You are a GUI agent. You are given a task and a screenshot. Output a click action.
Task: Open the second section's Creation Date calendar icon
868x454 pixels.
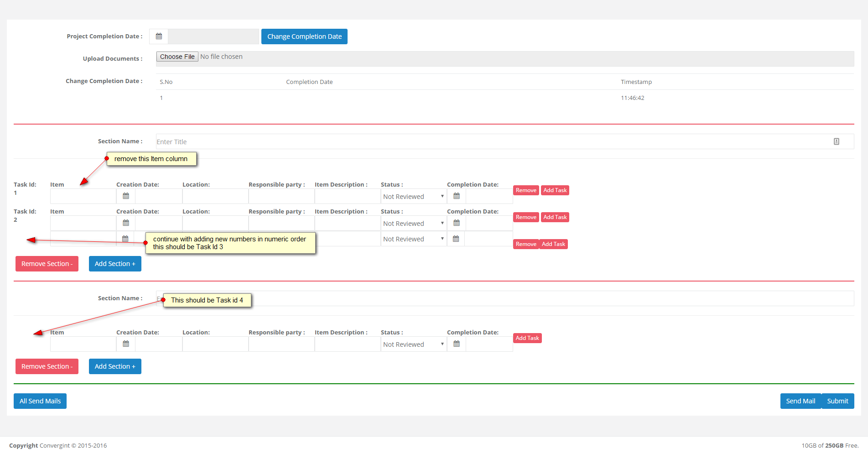click(x=126, y=344)
